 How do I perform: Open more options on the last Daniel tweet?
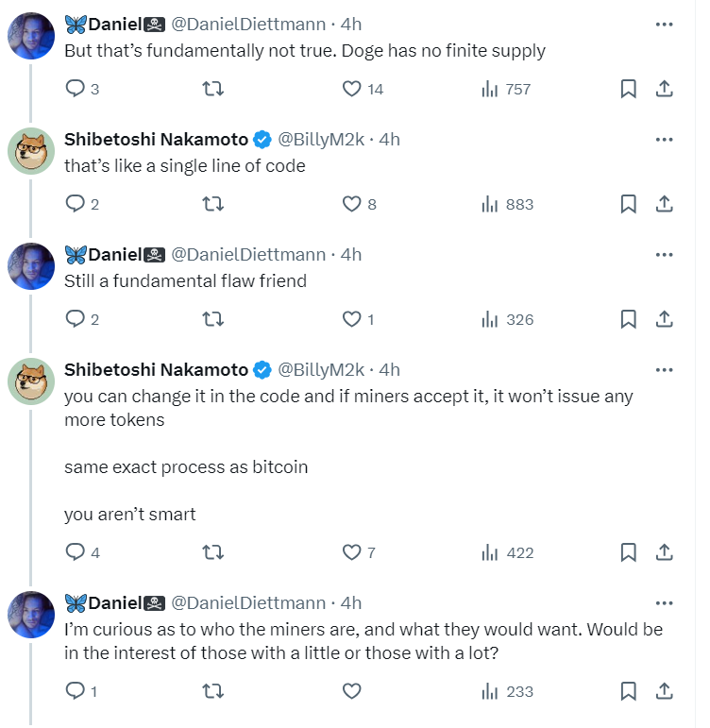point(664,602)
